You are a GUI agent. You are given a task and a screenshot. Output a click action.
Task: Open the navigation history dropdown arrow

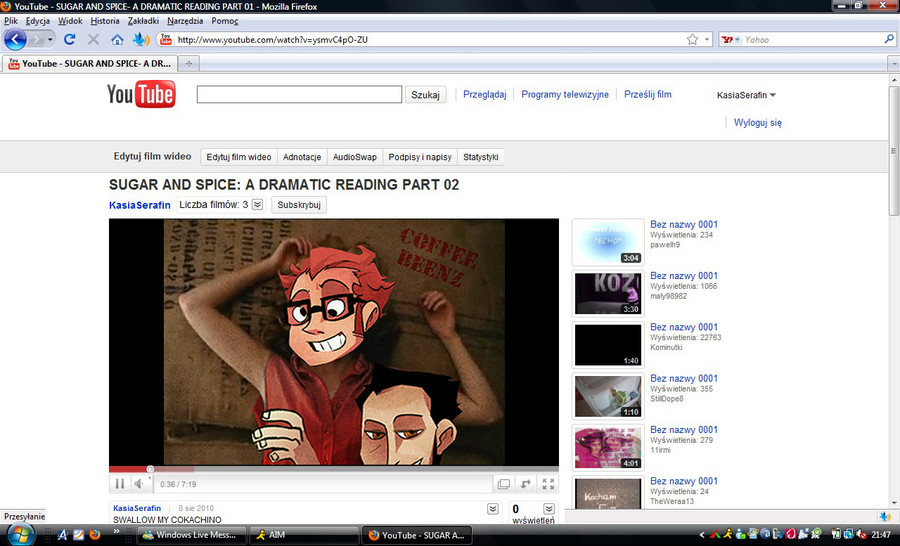coord(51,39)
